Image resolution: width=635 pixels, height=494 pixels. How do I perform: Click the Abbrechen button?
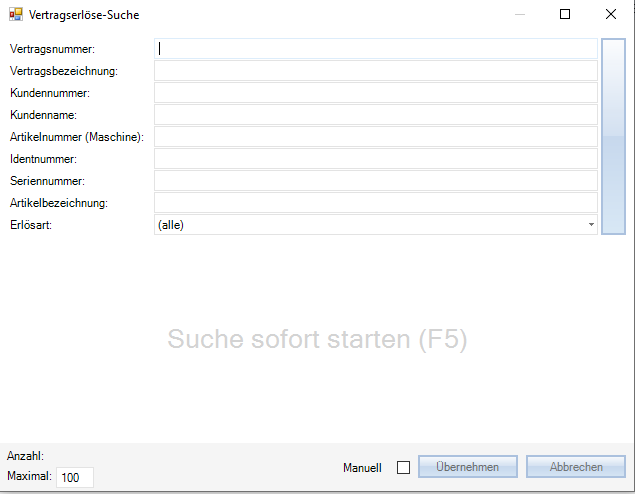click(575, 467)
